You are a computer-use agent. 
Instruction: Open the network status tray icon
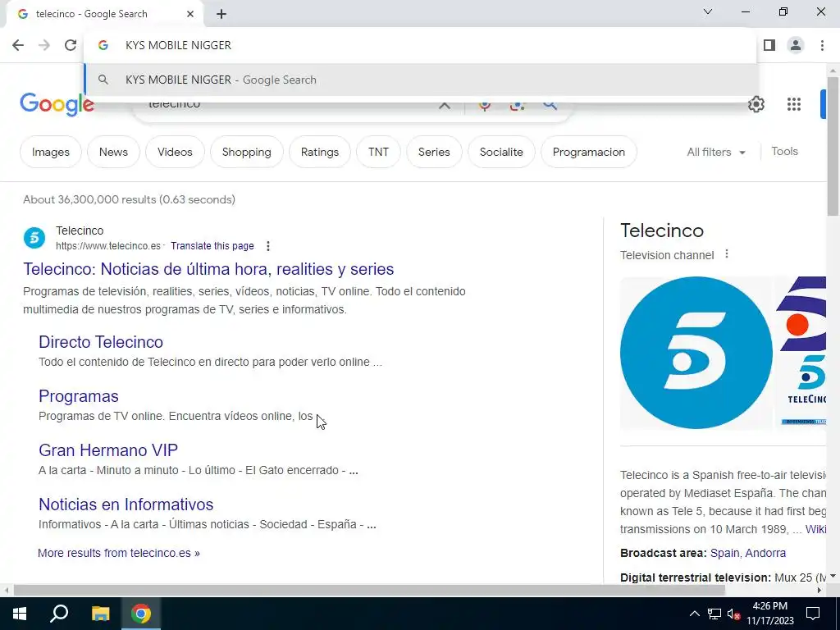714,614
